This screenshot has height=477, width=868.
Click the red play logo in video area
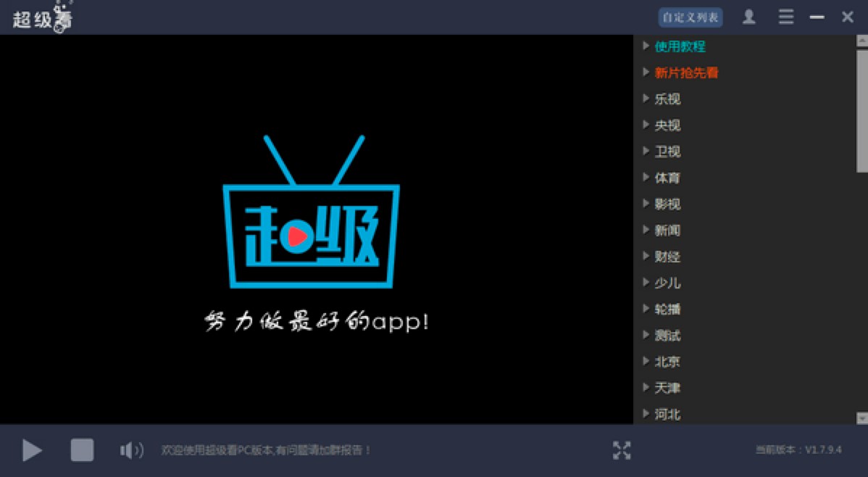[297, 237]
